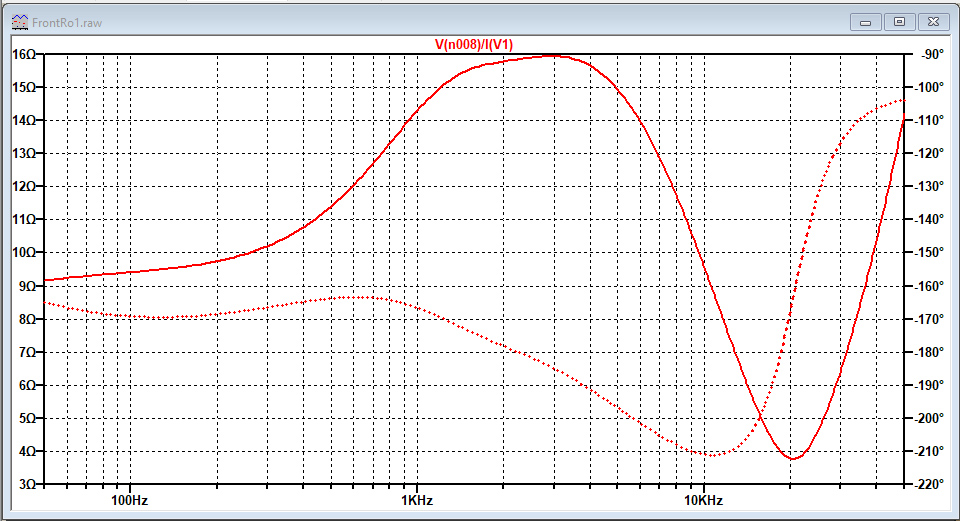The image size is (960, 521).
Task: Click the V(n008)/I(V1) trace label
Action: (474, 45)
